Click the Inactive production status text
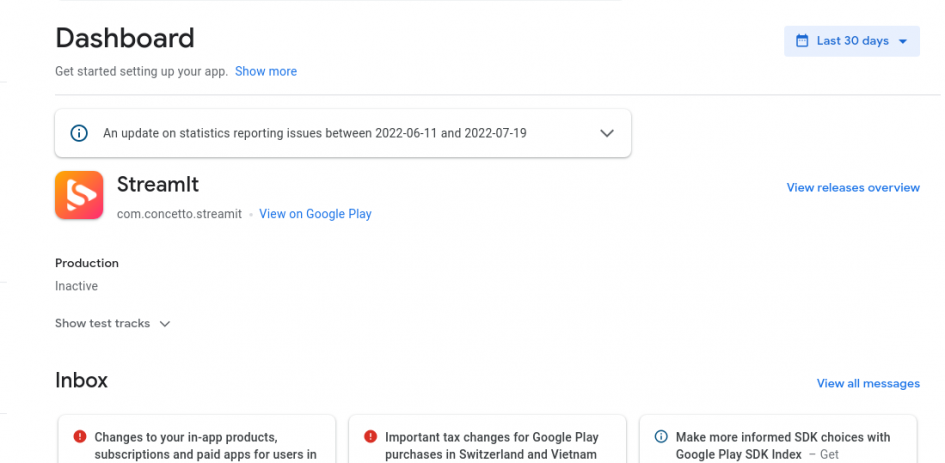The image size is (945, 463). coord(76,286)
